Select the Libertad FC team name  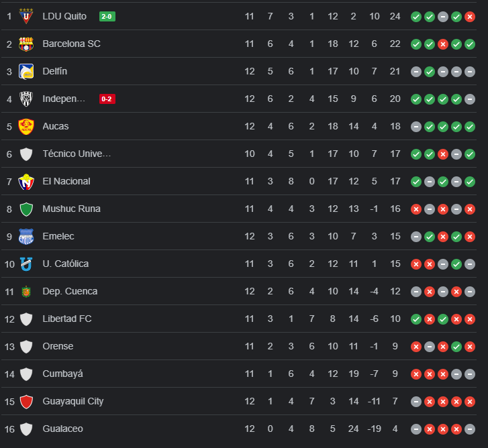(x=66, y=319)
